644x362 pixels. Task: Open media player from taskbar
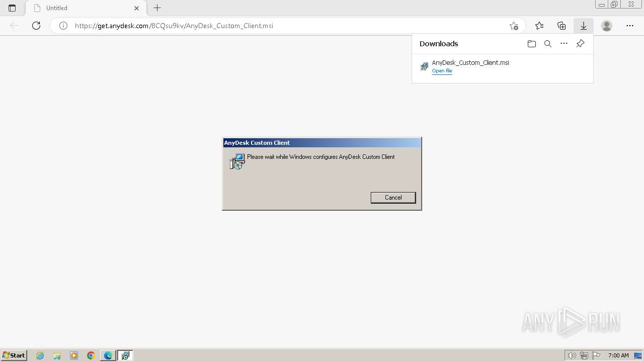[74, 355]
